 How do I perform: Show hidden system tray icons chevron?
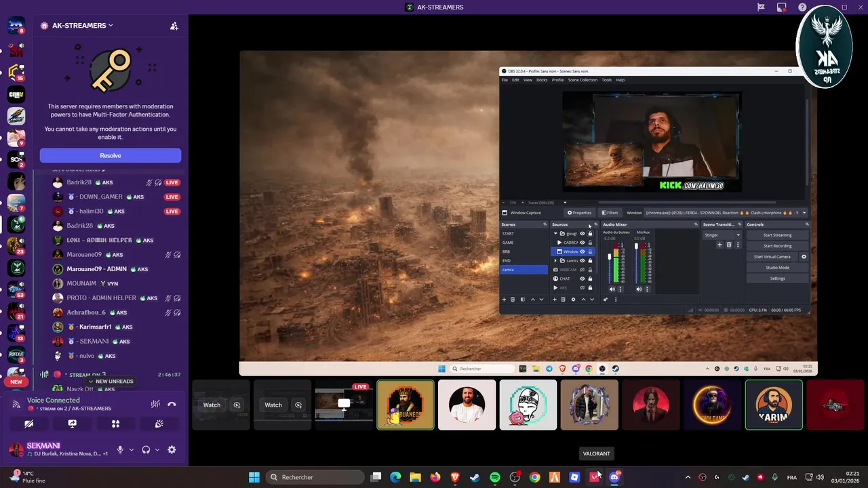pyautogui.click(x=688, y=477)
